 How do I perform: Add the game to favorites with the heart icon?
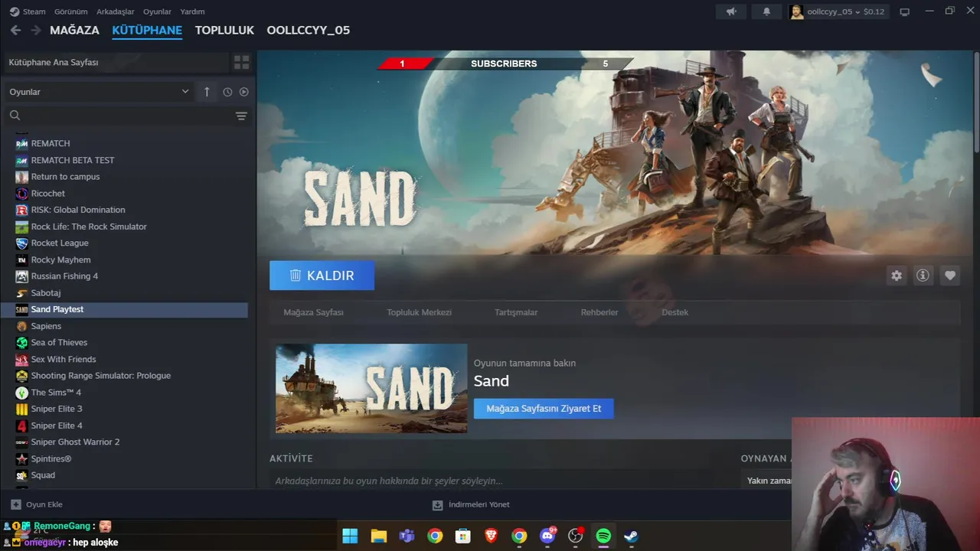950,275
